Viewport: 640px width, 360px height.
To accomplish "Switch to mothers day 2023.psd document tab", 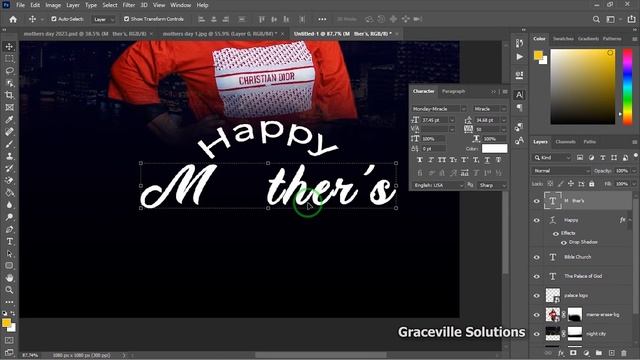I will (84, 33).
